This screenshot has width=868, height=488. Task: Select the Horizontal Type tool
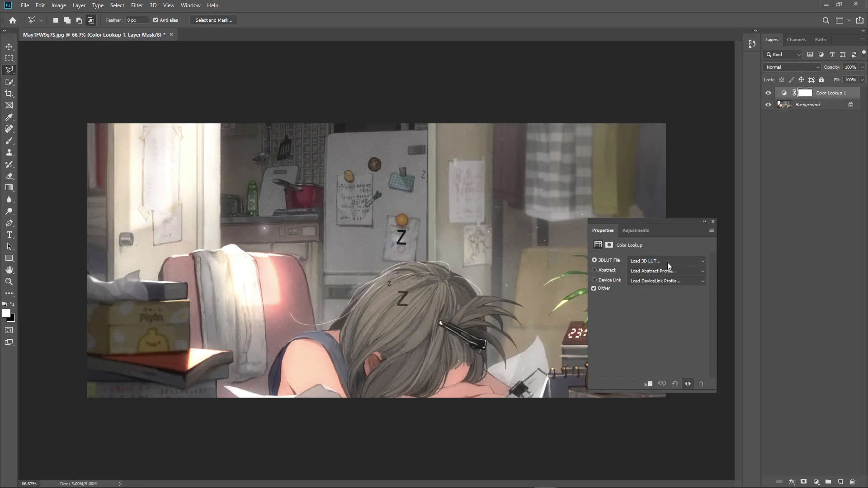click(x=9, y=235)
